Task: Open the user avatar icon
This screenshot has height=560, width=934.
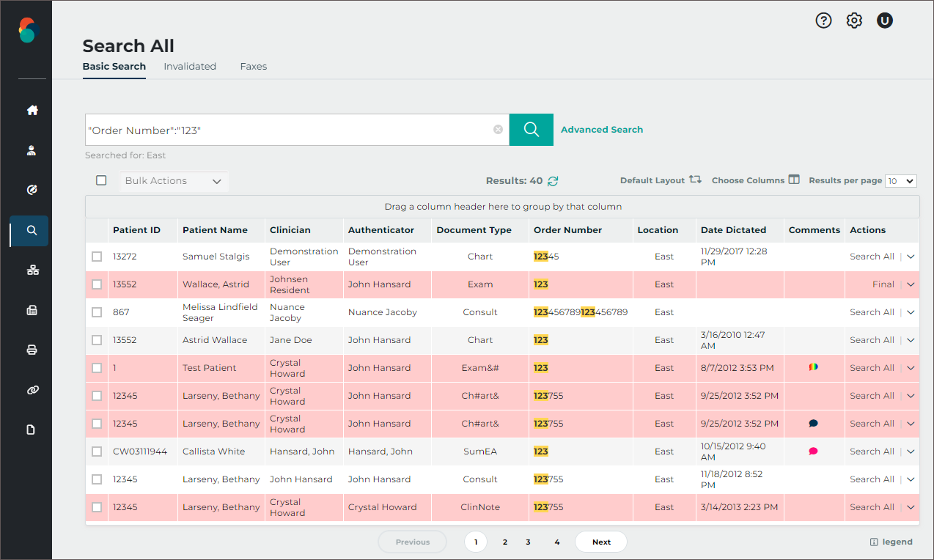Action: pos(885,21)
